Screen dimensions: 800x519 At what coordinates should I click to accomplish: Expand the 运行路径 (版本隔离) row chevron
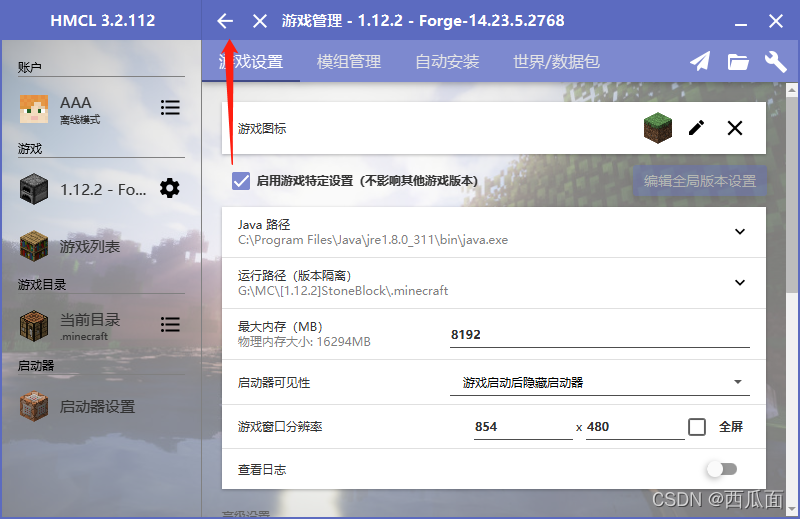tap(740, 283)
